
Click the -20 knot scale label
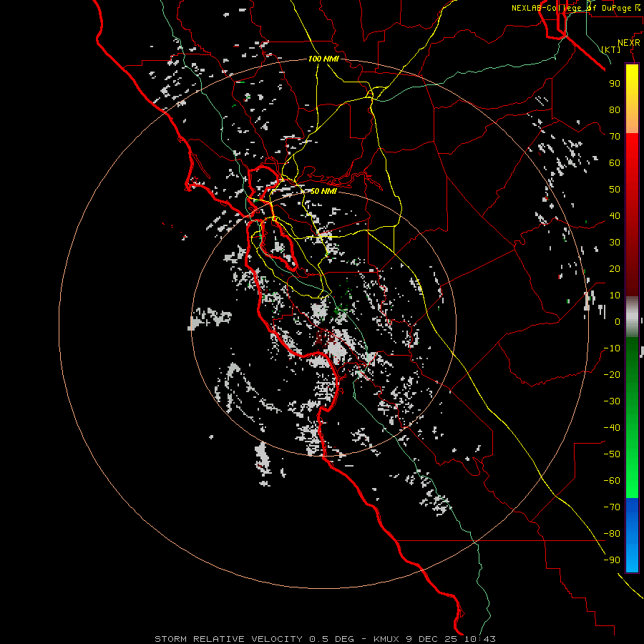coord(612,375)
